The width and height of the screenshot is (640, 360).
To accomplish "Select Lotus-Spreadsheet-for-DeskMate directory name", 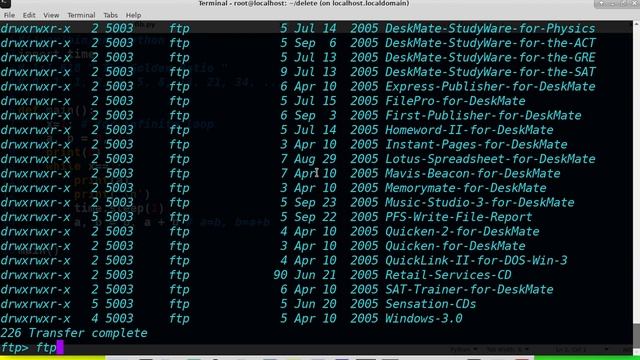I will pos(490,159).
